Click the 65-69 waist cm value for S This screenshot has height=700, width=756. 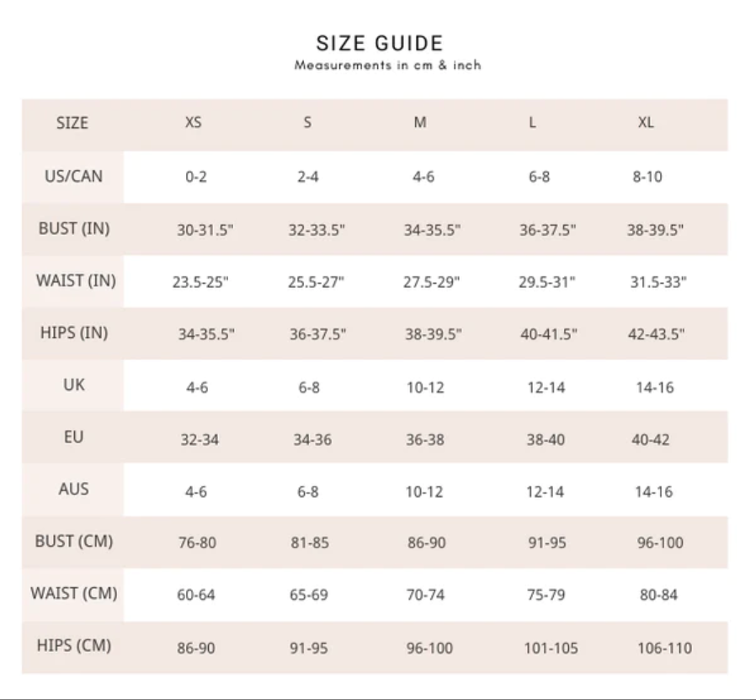point(309,595)
